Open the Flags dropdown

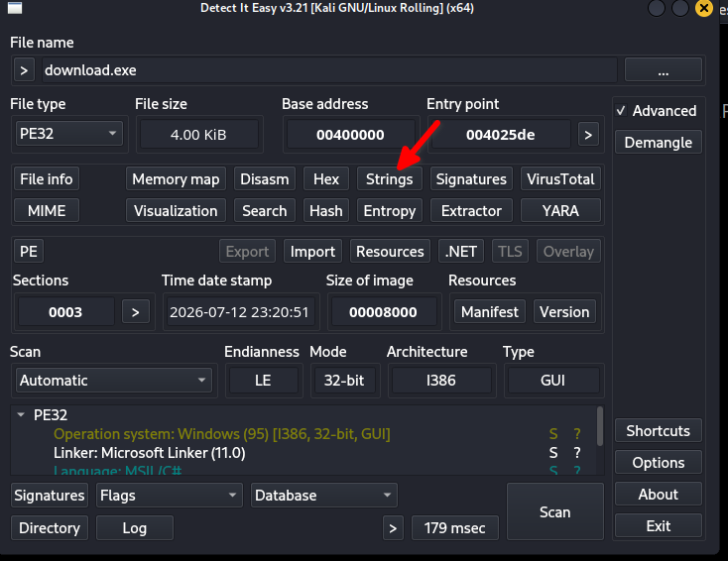[169, 496]
